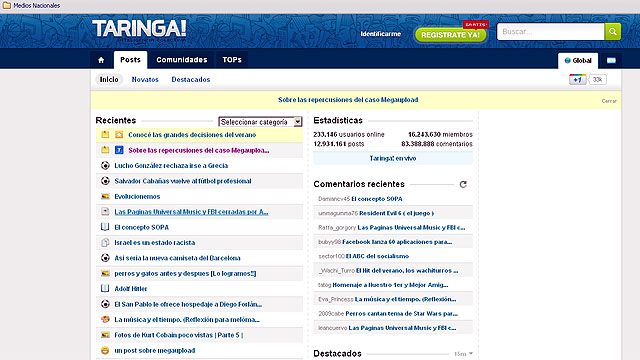Select the Argentina flag country filter
This screenshot has height=360, width=640.
point(611,60)
